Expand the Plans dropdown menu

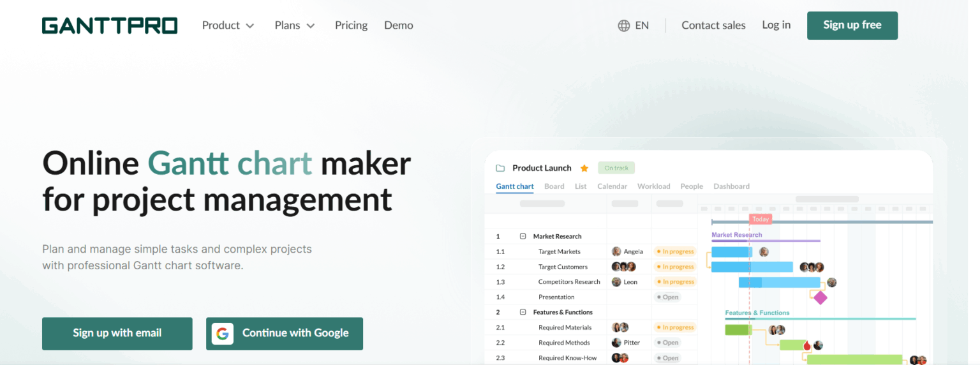(x=295, y=26)
